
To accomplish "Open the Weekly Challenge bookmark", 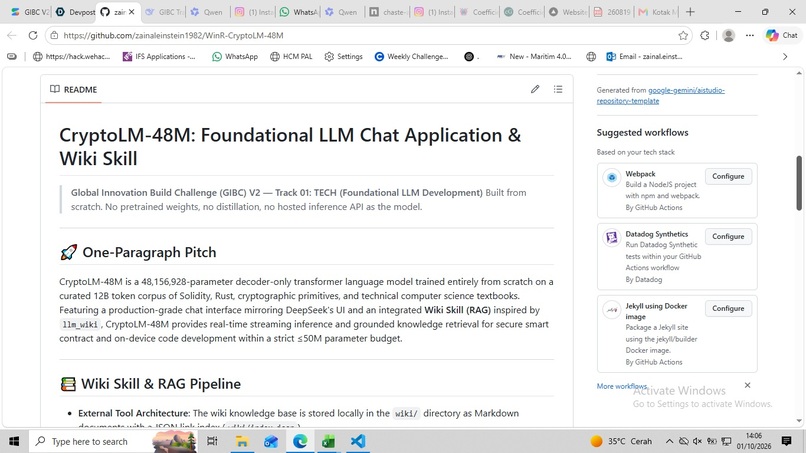I will coord(411,57).
